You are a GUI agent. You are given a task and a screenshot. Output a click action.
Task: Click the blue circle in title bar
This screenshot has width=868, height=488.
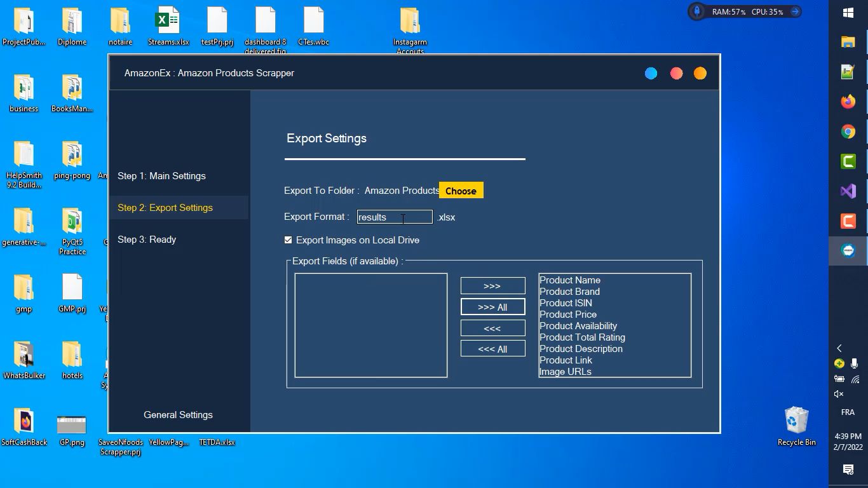click(651, 74)
